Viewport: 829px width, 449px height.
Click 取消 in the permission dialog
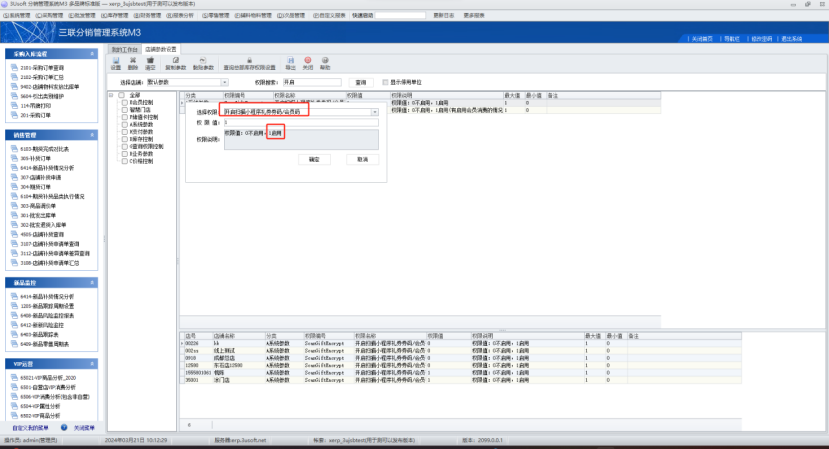tap(363, 159)
